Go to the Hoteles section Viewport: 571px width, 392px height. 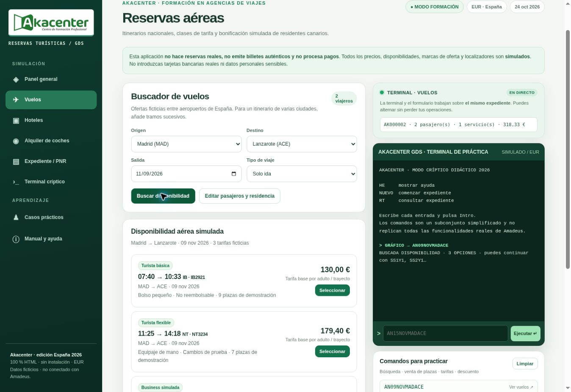click(51, 120)
